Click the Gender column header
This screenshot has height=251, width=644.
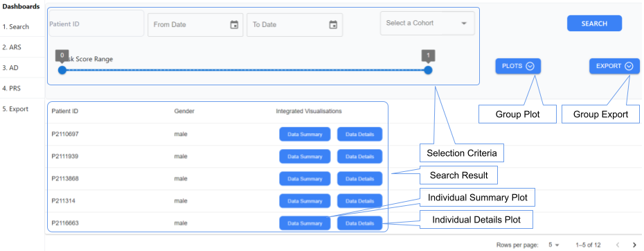click(x=184, y=111)
